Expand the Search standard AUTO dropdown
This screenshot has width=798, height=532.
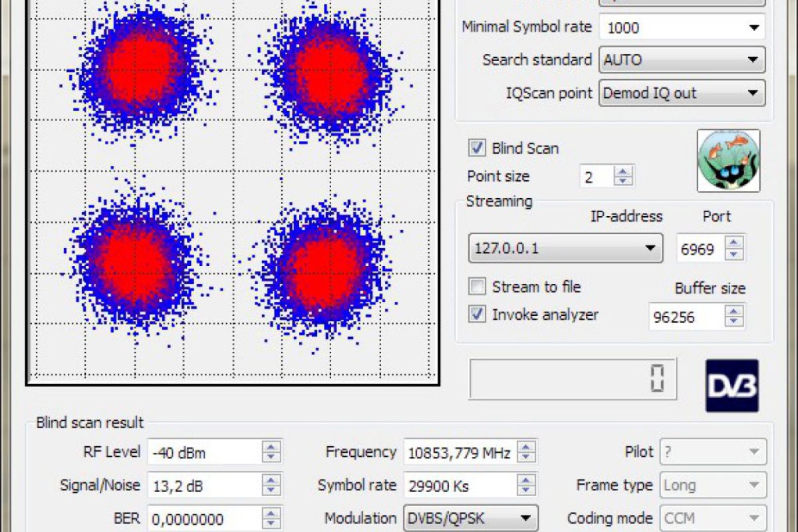pyautogui.click(x=753, y=60)
